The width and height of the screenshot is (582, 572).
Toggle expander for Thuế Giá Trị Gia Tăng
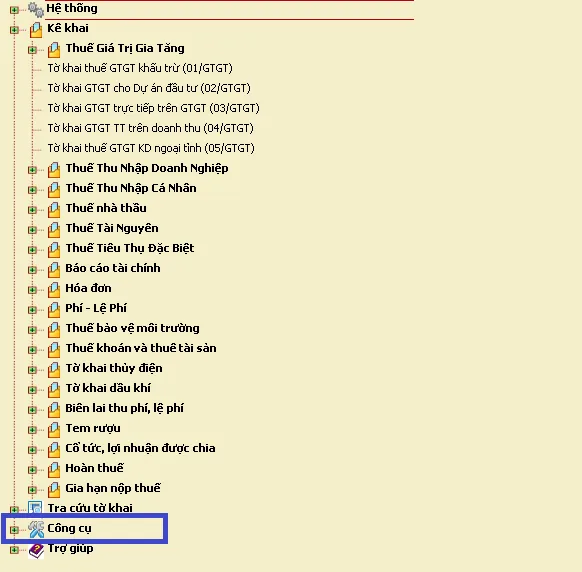pos(32,50)
